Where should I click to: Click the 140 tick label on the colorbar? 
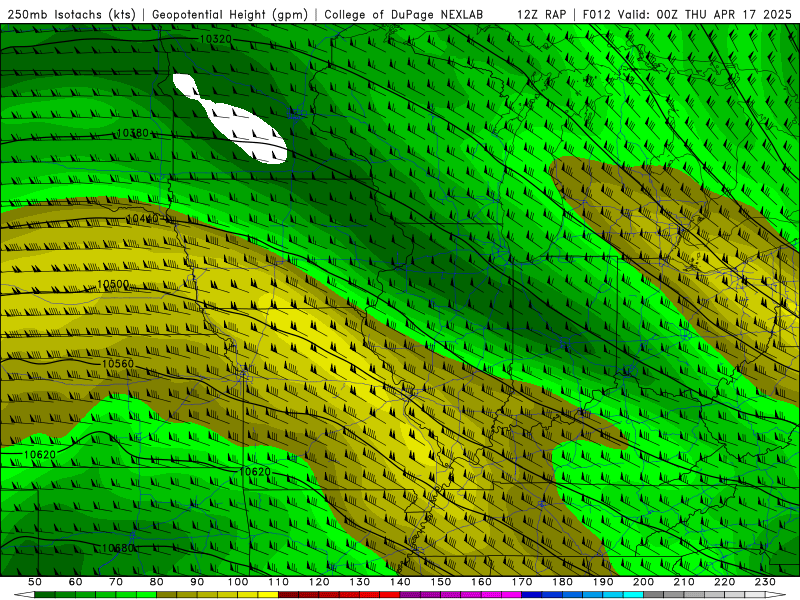[400, 582]
